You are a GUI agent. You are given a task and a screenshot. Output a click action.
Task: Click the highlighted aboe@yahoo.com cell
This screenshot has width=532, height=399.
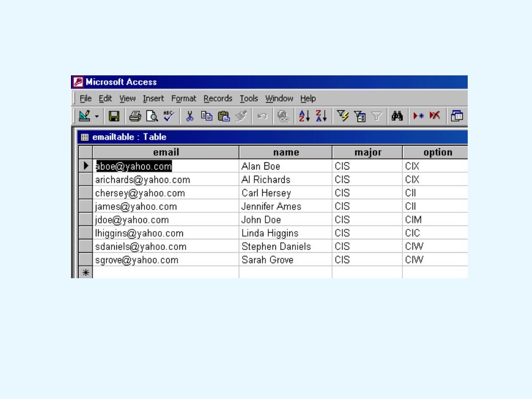(x=166, y=166)
